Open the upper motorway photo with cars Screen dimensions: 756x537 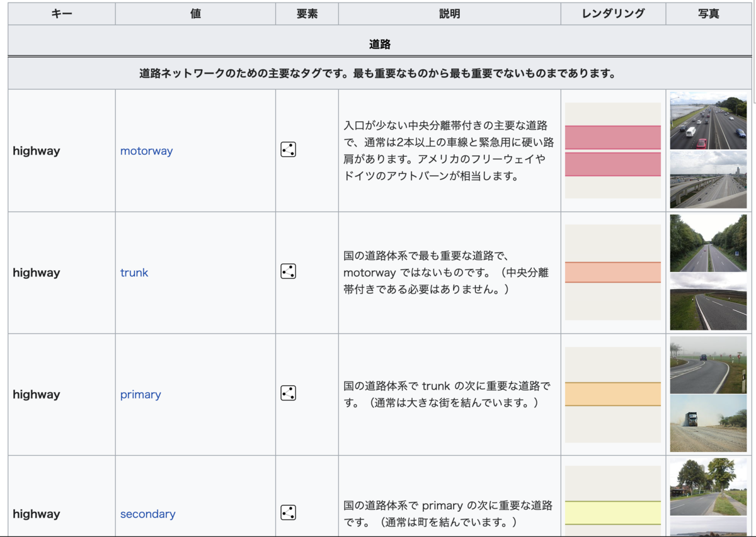708,120
